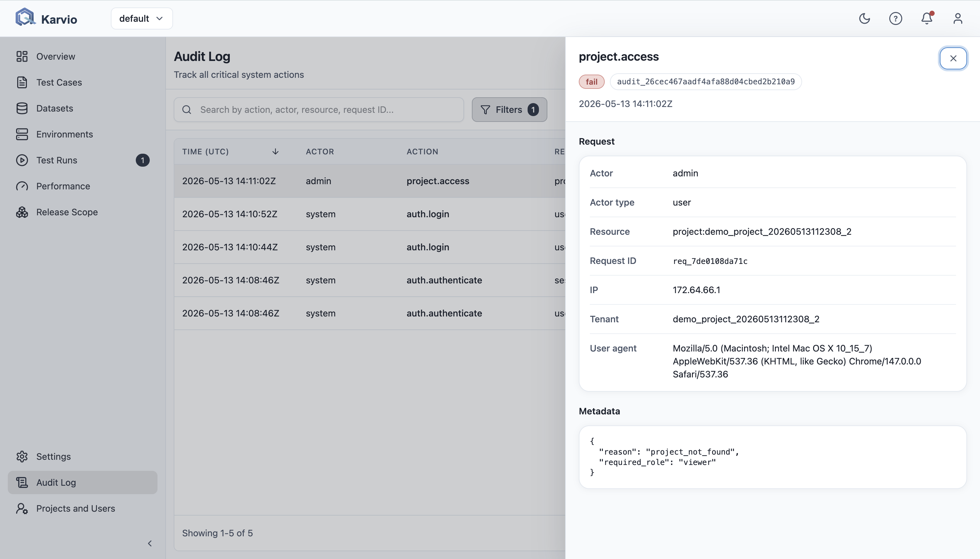This screenshot has width=980, height=559.
Task: Sort by Time (UTC) column header
Action: click(x=205, y=151)
